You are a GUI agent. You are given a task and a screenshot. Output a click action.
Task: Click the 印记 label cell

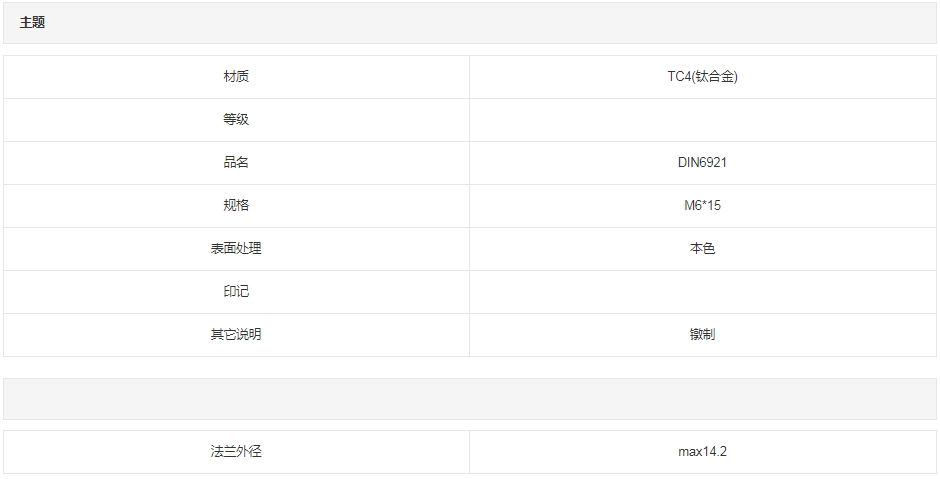pos(236,292)
